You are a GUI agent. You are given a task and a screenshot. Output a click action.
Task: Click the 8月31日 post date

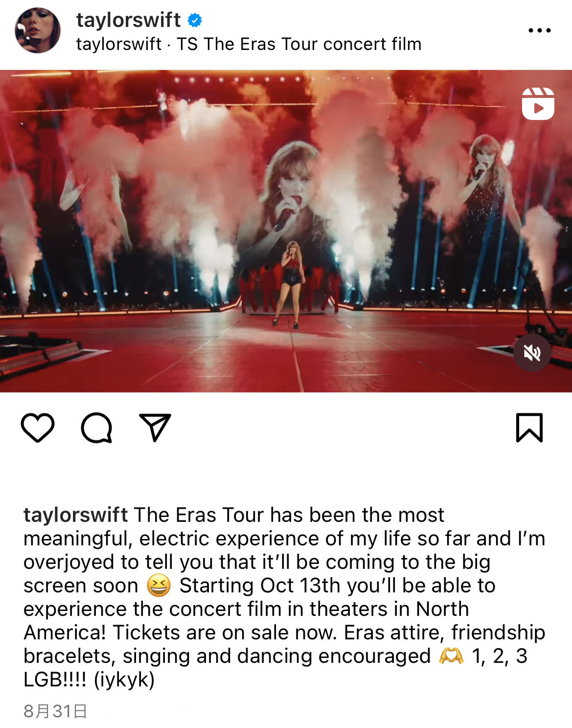click(x=55, y=711)
